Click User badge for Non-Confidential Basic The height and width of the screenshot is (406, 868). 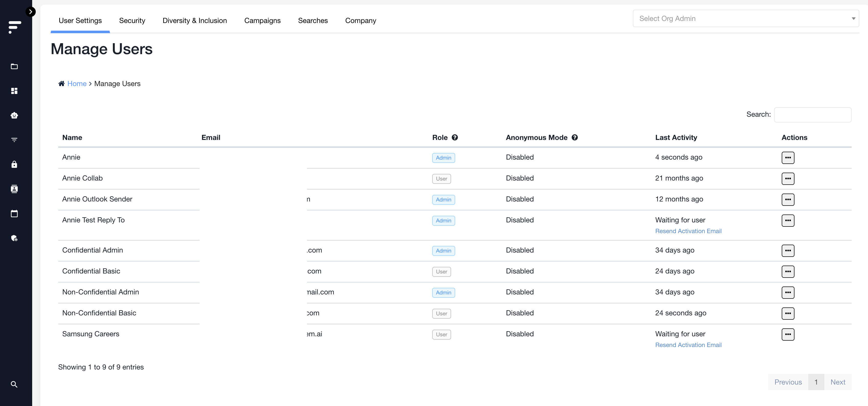tap(441, 313)
